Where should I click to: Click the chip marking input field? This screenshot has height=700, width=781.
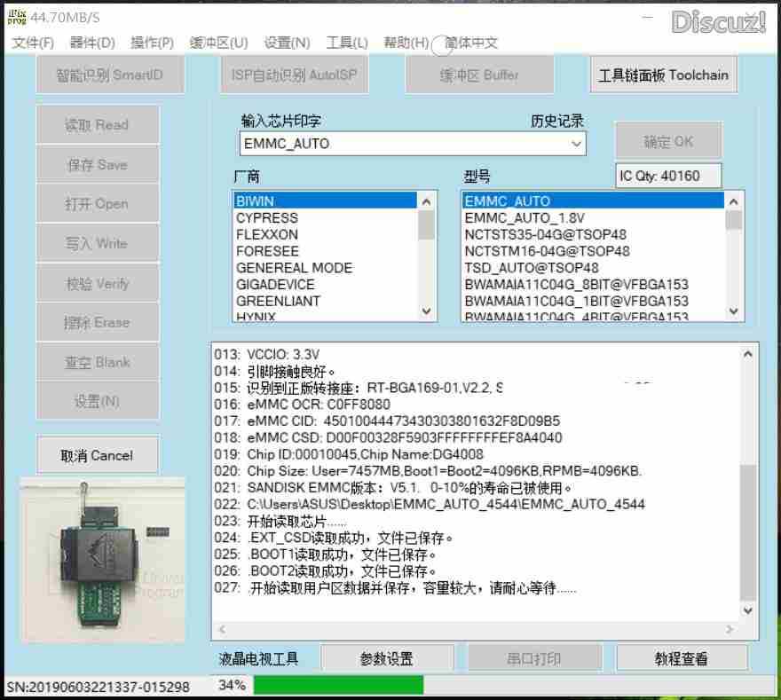point(404,144)
